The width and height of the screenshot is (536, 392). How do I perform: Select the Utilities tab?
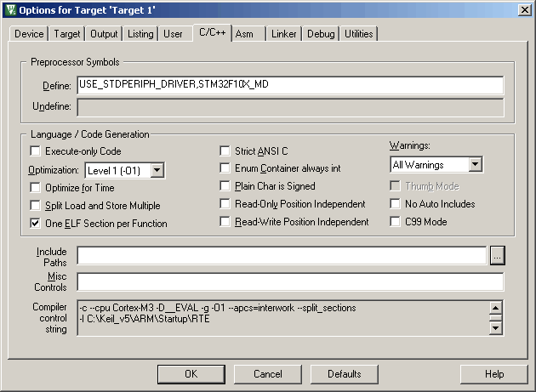coord(358,34)
